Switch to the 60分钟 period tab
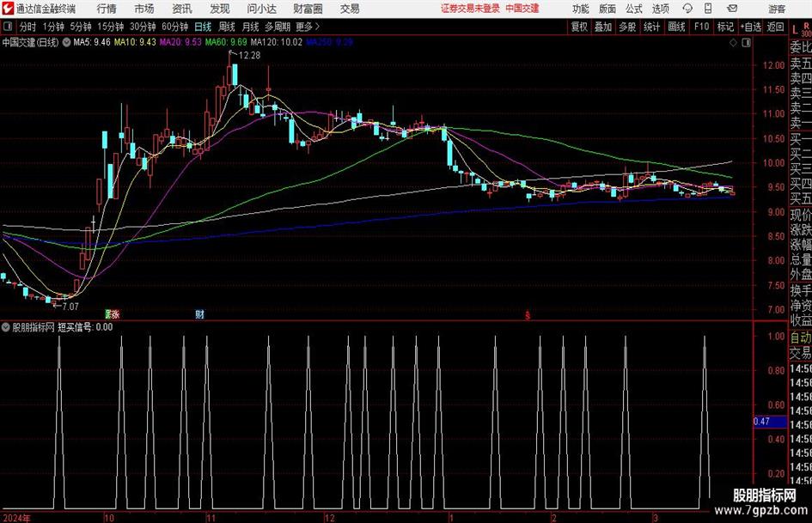Screen dimensions: 812x523 pos(175,27)
